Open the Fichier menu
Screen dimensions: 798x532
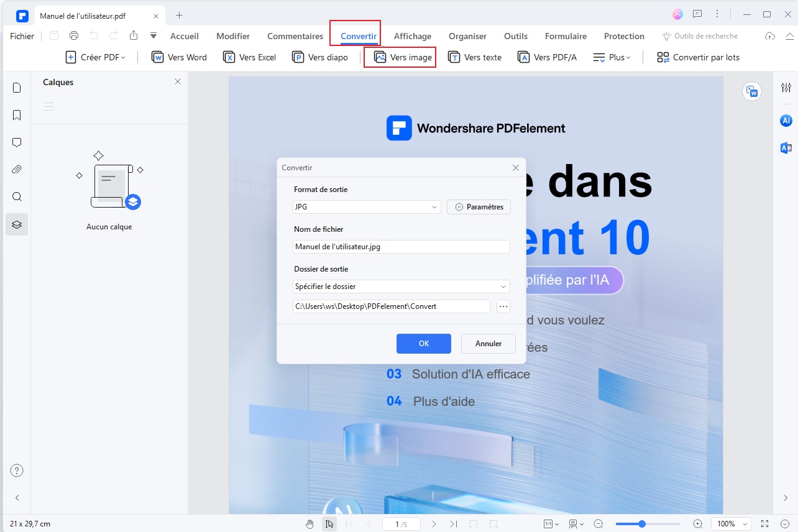pos(22,36)
